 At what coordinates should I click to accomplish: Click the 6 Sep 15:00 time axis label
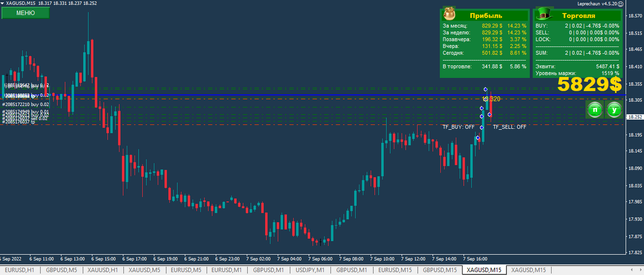103,259
